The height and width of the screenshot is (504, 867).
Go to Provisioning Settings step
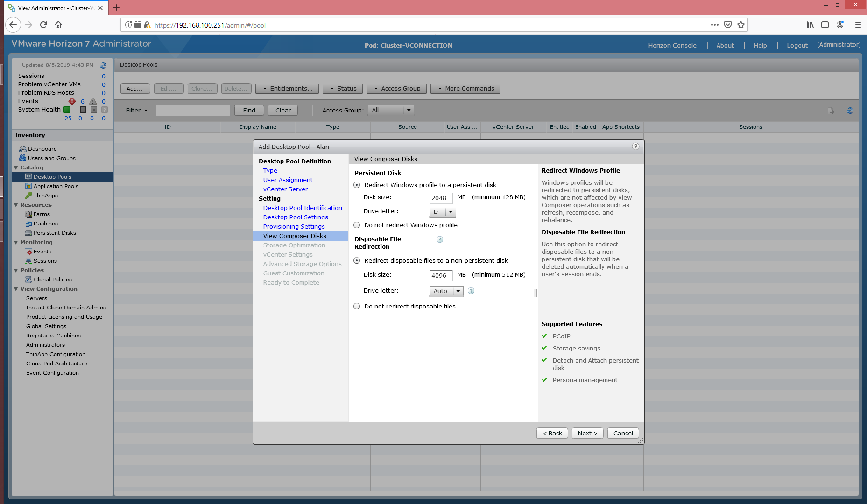[294, 227]
